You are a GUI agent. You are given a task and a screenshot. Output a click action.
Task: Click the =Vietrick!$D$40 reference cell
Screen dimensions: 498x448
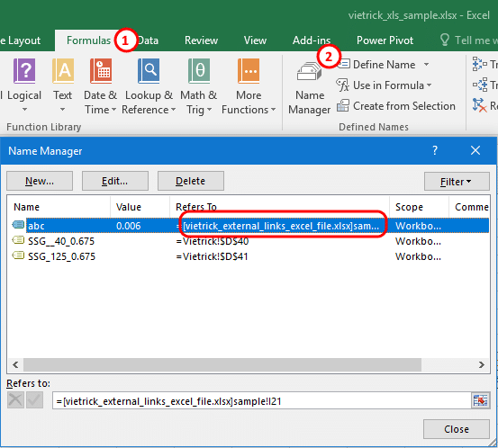click(x=213, y=241)
